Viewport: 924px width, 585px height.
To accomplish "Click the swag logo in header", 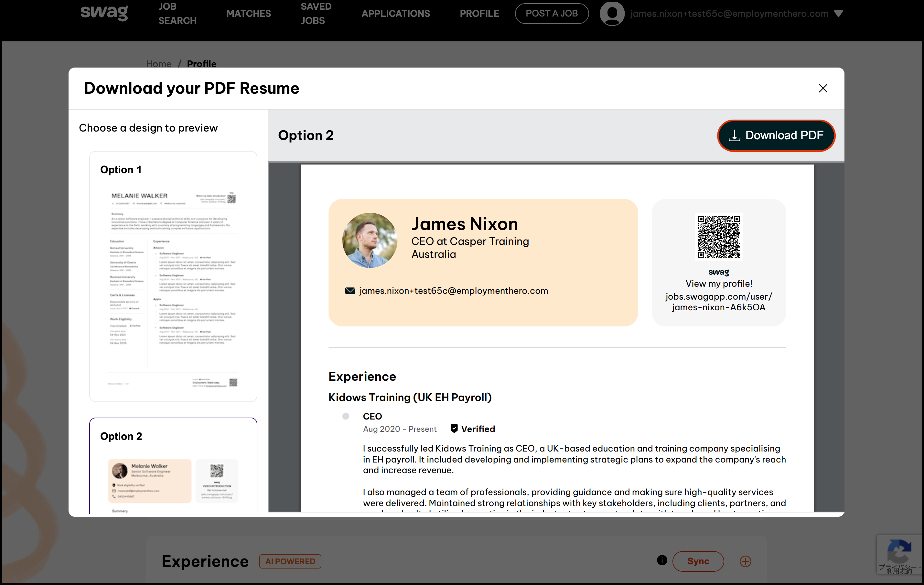I will coord(104,13).
